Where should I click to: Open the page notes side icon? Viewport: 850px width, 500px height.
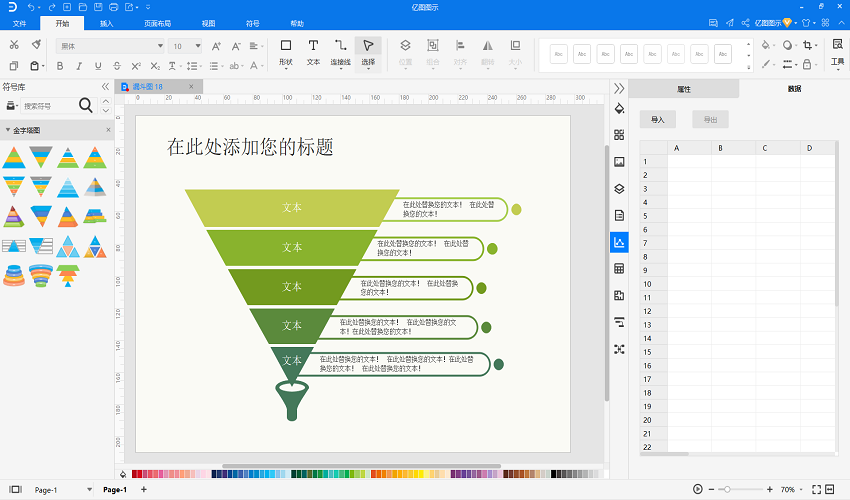point(619,215)
